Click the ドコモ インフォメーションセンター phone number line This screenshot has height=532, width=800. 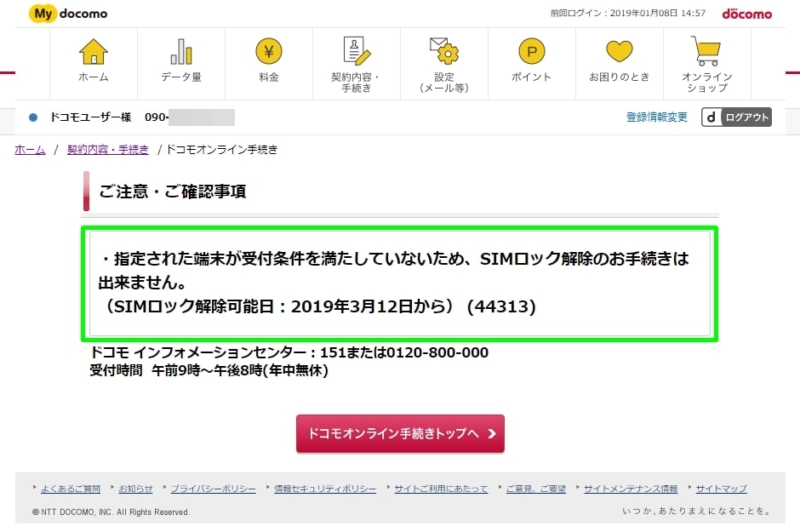point(289,352)
